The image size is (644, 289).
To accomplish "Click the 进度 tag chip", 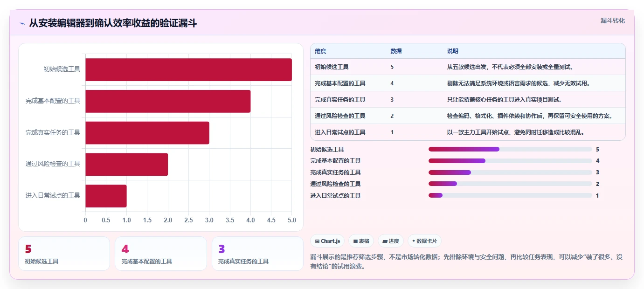I will pos(391,241).
